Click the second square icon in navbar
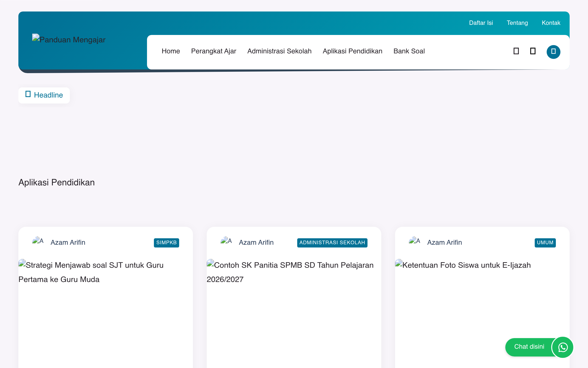 pyautogui.click(x=533, y=51)
